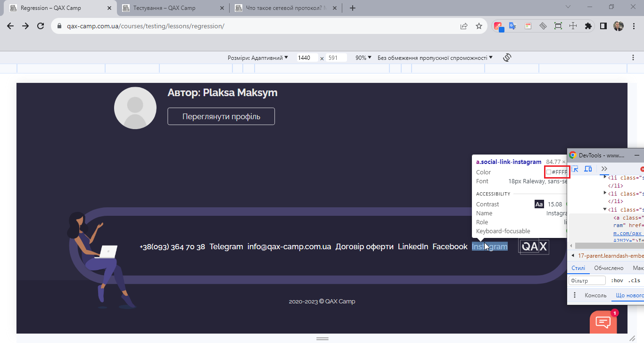
Task: Click the rotate orientation icon in device toolbar
Action: click(x=507, y=57)
